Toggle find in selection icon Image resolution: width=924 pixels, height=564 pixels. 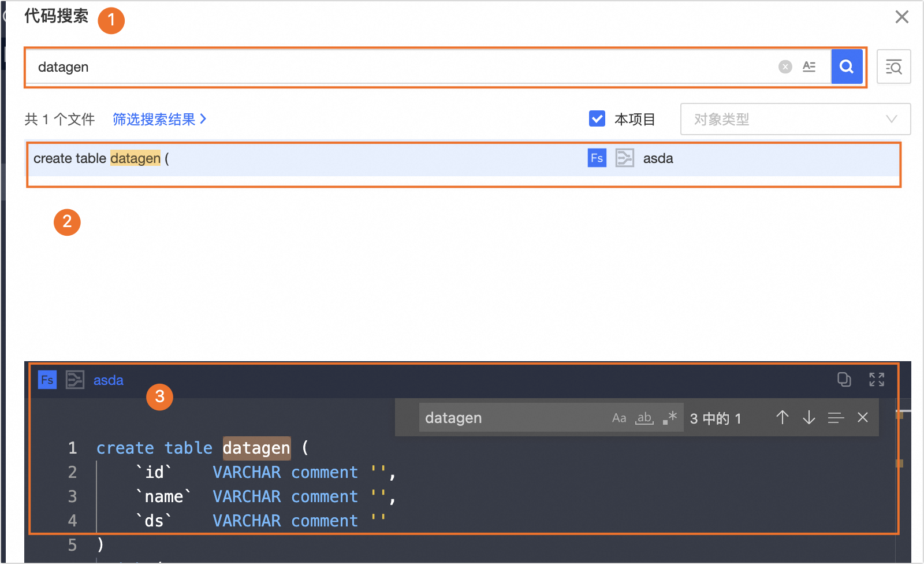[x=836, y=418]
